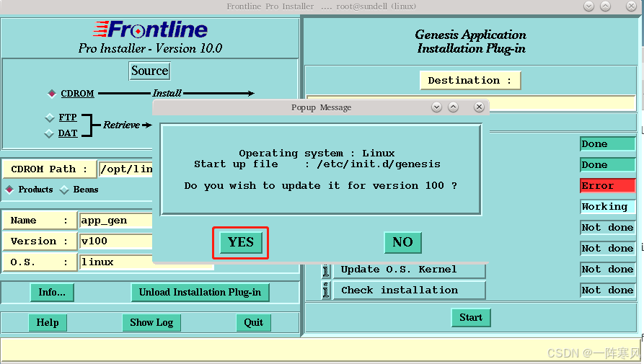Image resolution: width=644 pixels, height=364 pixels.
Task: Quit the Frontline Pro Installer
Action: [x=253, y=322]
